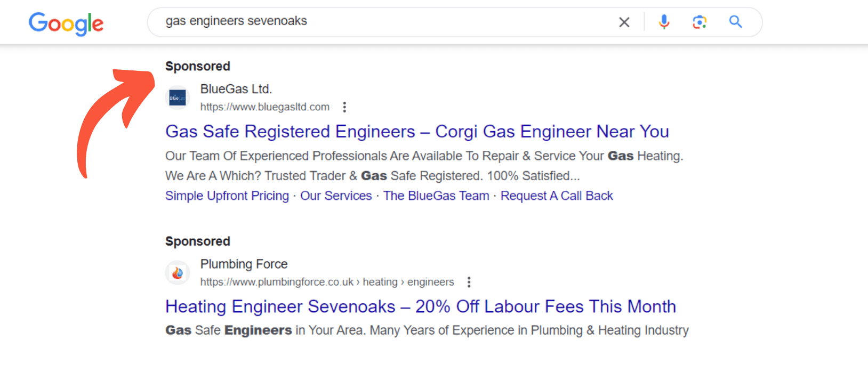This screenshot has height=380, width=868.
Task: Open Google Lens image search
Action: click(x=700, y=22)
